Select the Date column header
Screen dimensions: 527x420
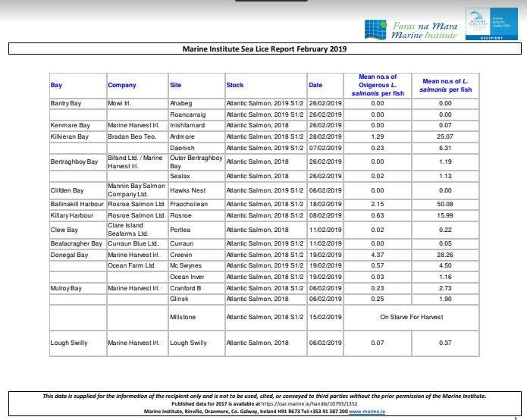coord(316,85)
